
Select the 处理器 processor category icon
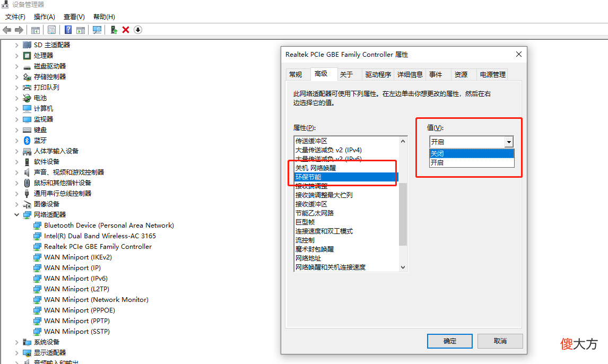coord(27,56)
